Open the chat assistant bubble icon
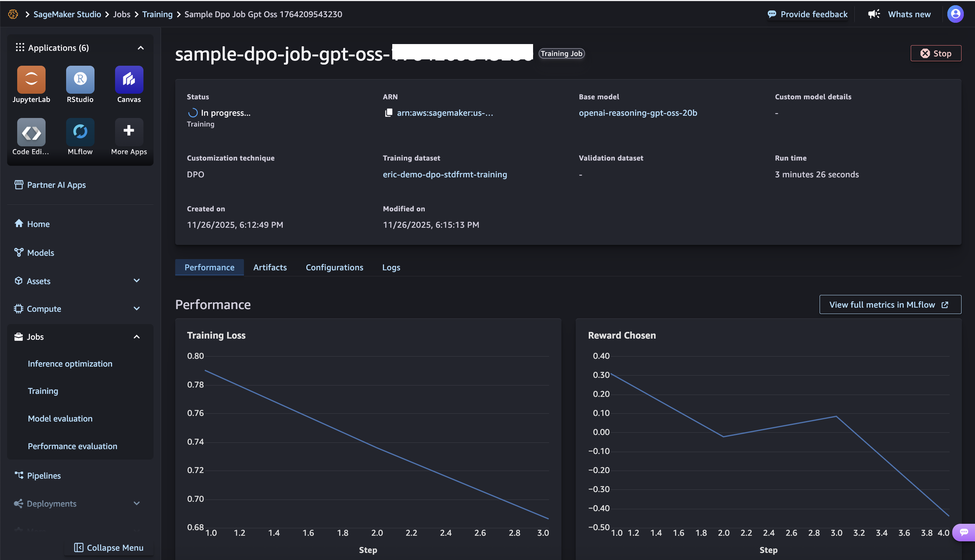 [964, 532]
